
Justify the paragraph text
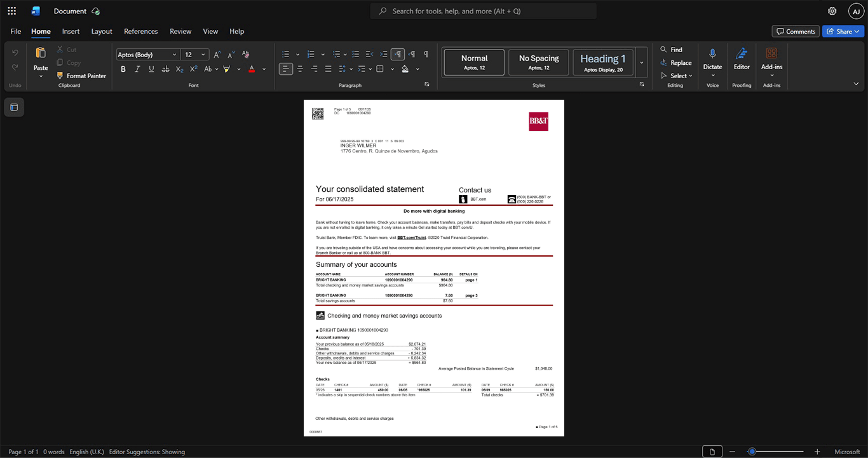(x=328, y=69)
